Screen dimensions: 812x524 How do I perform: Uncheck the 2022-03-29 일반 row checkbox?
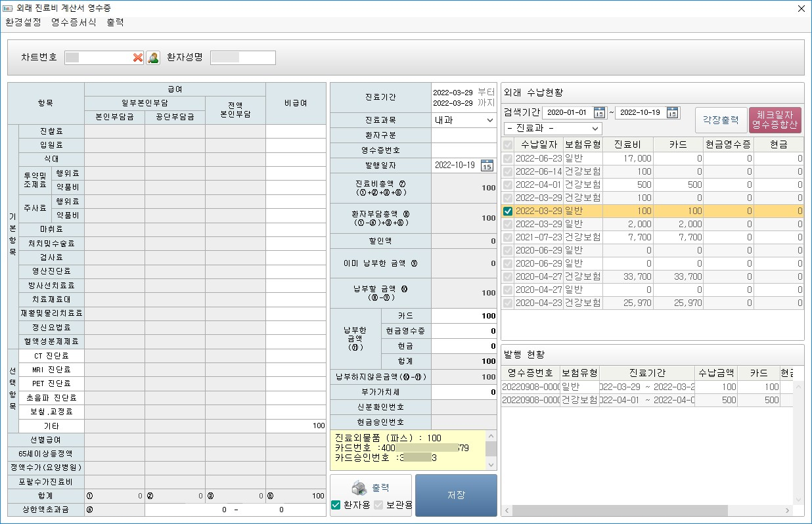(x=508, y=211)
